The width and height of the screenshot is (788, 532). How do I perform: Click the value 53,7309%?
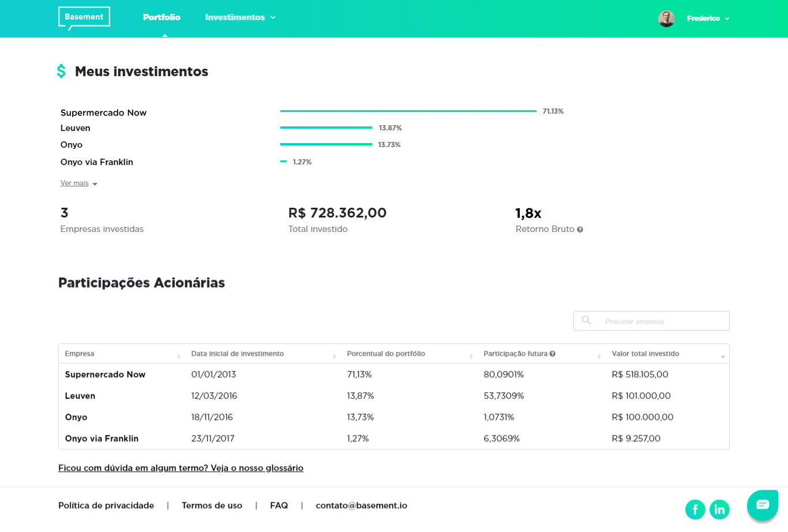tap(504, 396)
